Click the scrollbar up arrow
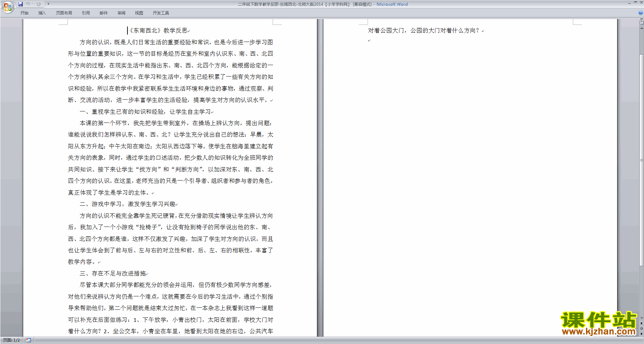644x344 pixels. coord(641,28)
